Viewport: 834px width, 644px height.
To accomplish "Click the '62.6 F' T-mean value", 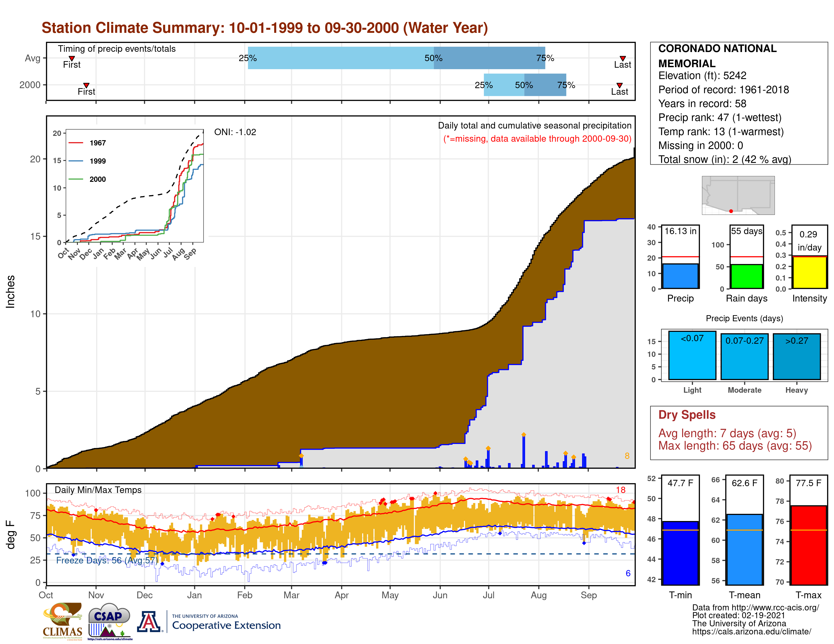I will click(x=744, y=483).
